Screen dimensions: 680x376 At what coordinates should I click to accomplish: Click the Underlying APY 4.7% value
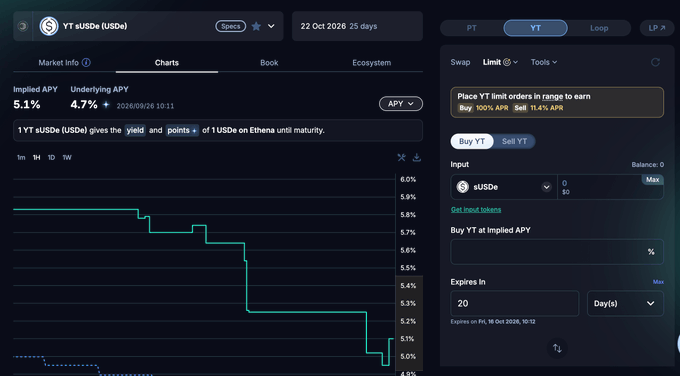(84, 105)
